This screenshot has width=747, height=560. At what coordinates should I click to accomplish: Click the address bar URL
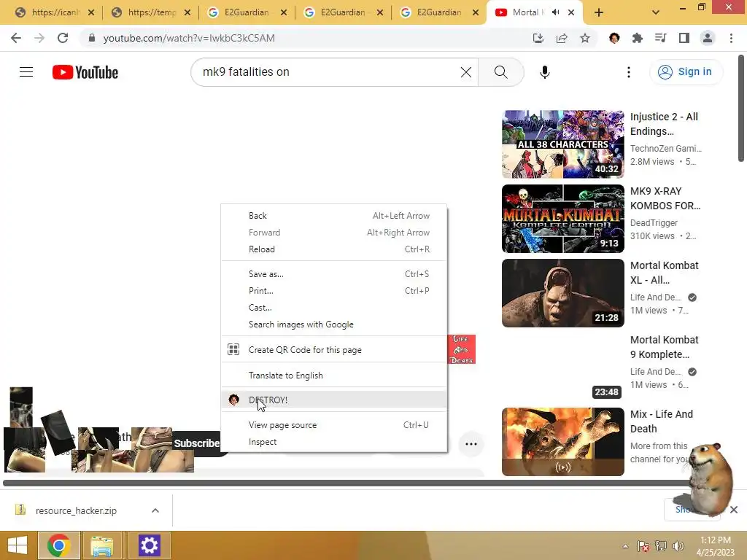pos(189,38)
